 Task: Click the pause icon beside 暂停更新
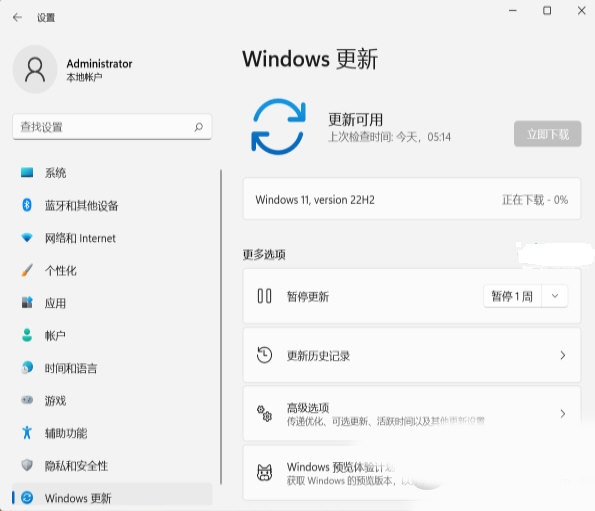click(264, 296)
